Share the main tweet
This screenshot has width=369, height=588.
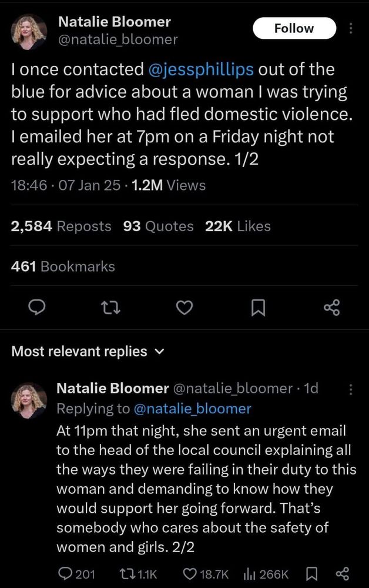pyautogui.click(x=332, y=306)
